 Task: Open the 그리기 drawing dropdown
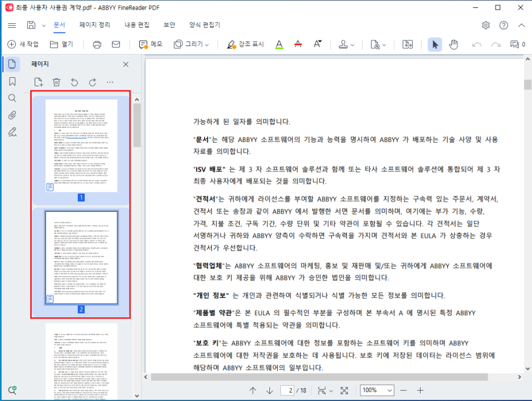click(192, 44)
